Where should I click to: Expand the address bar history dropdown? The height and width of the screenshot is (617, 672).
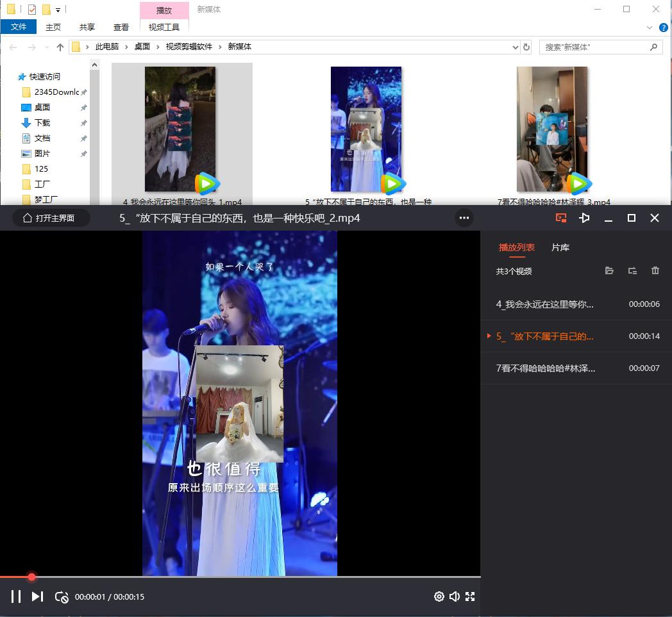coord(516,47)
